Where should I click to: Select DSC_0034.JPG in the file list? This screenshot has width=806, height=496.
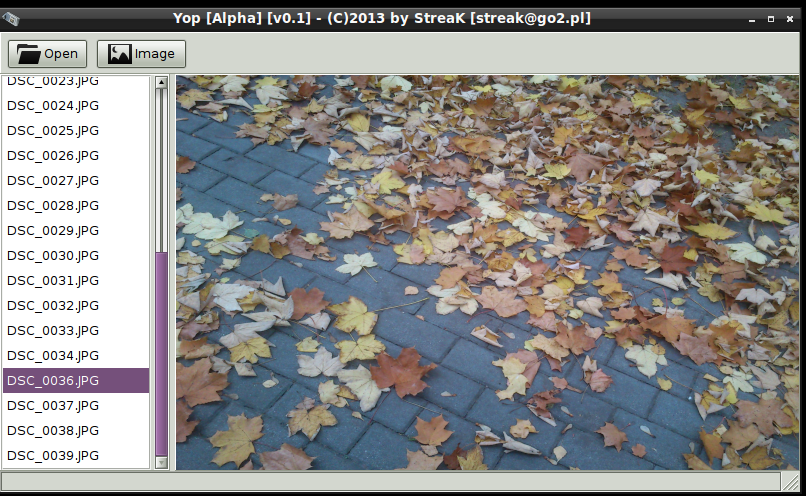[x=76, y=356]
